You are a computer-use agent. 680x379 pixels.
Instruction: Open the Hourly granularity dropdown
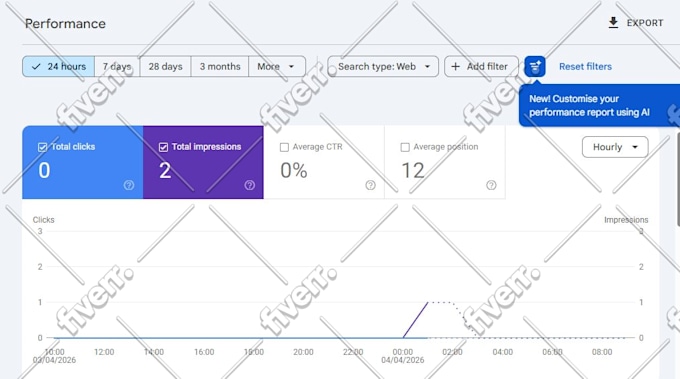pos(615,147)
